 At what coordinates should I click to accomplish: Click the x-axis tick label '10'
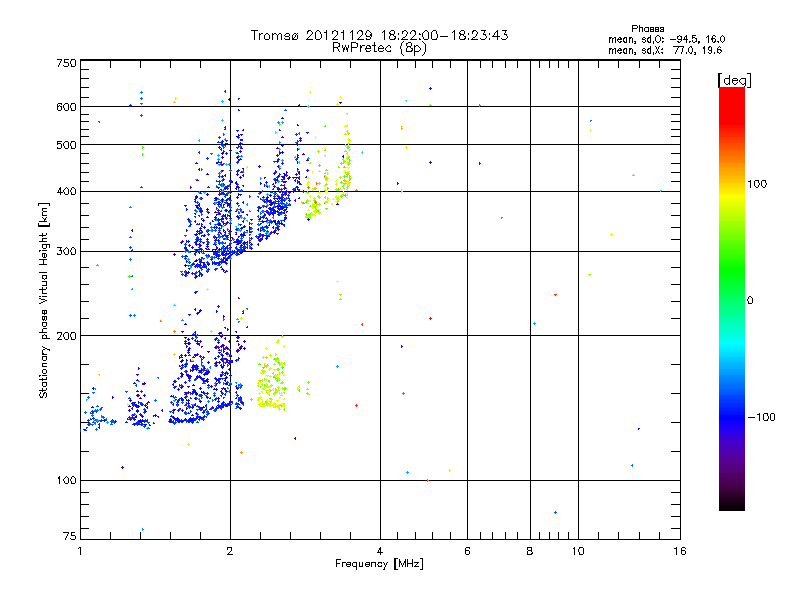(x=578, y=551)
